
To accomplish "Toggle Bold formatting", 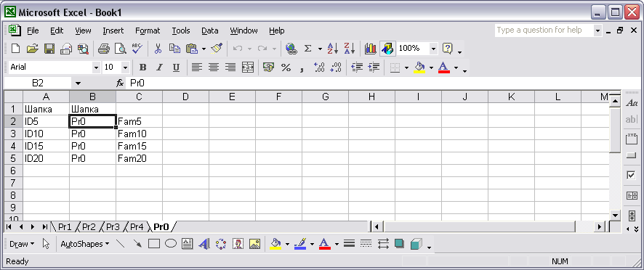I will point(142,67).
